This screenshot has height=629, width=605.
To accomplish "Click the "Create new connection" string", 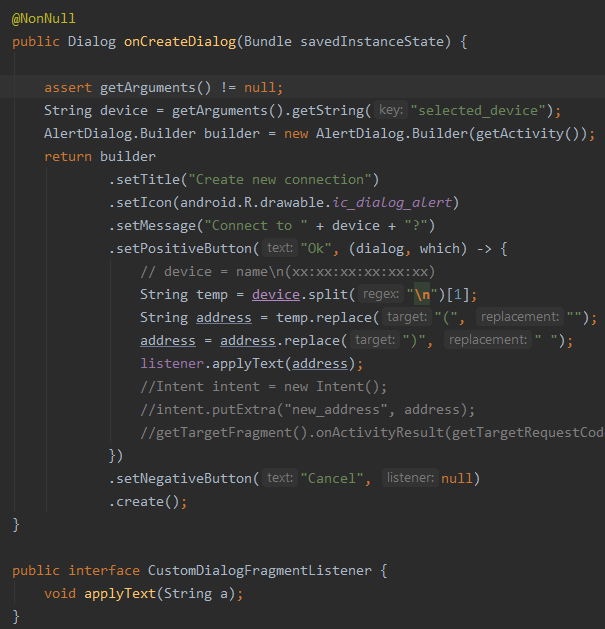I will (x=280, y=179).
